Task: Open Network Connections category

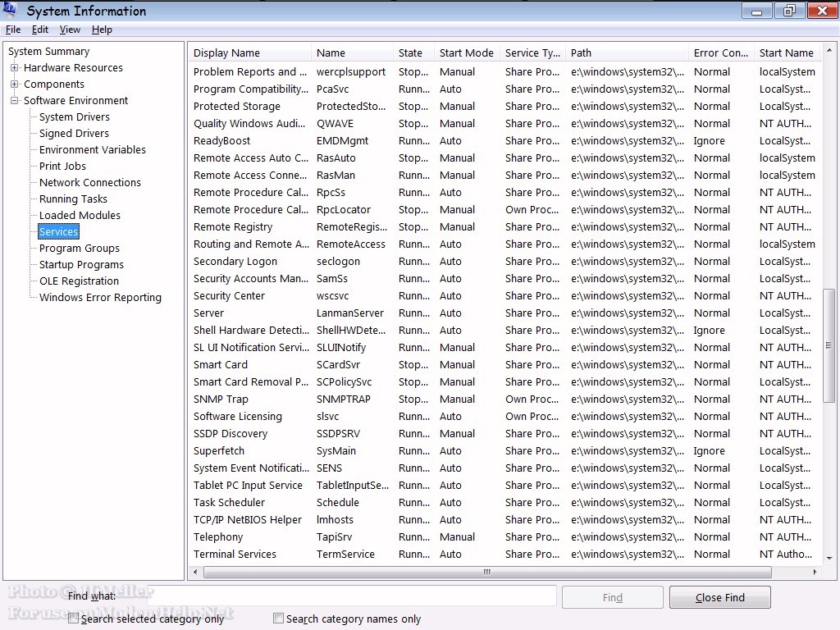Action: pyautogui.click(x=90, y=183)
